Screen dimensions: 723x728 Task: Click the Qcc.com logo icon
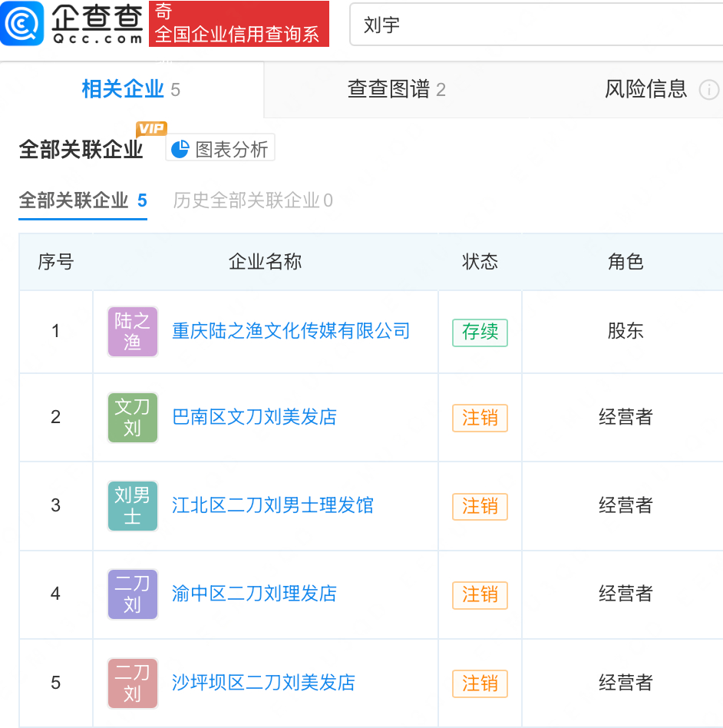point(21,23)
